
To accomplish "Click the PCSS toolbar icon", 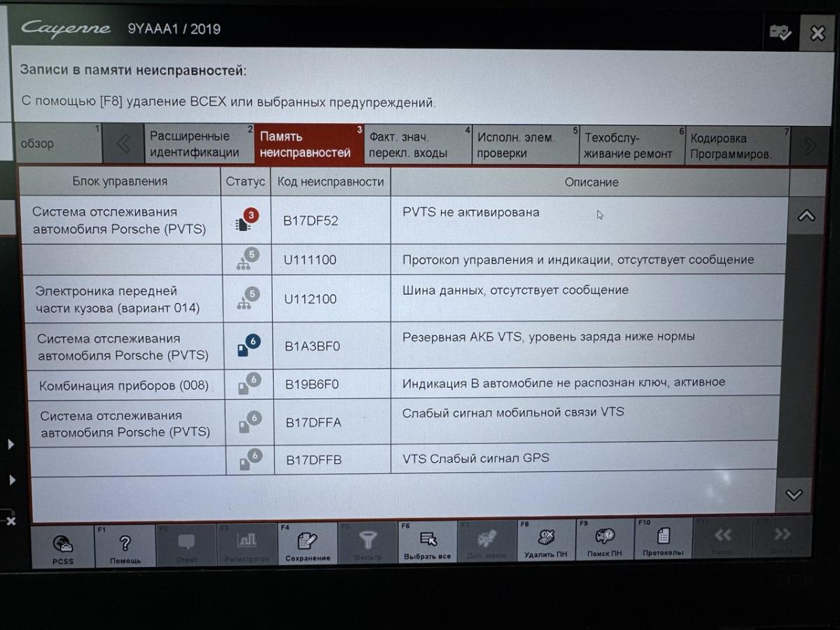I will pyautogui.click(x=62, y=546).
